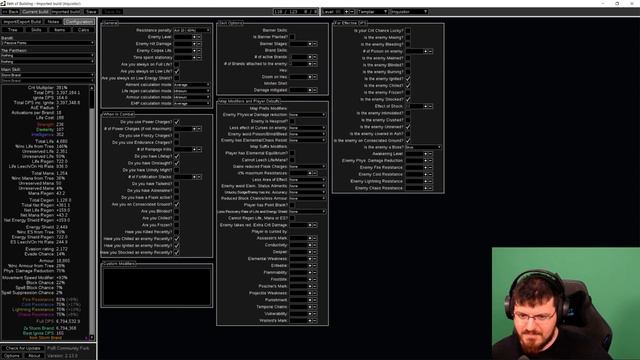
Task: Open Ailment calculation mode dropdown
Action: tap(192, 85)
